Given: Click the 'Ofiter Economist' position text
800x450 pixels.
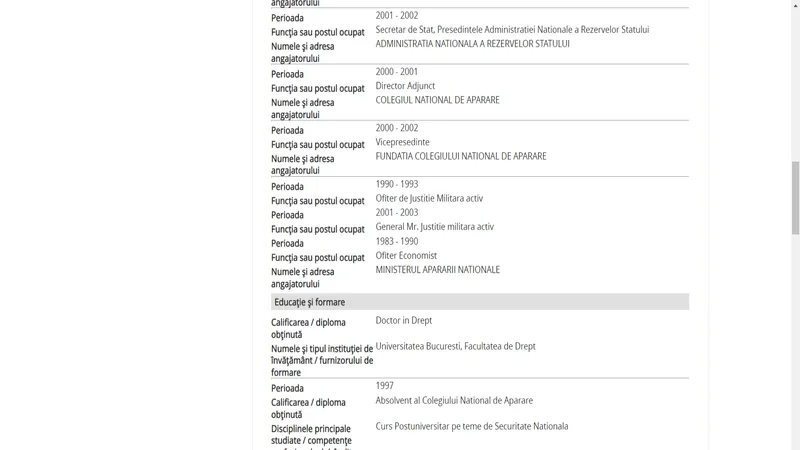Looking at the screenshot, I should [406, 256].
